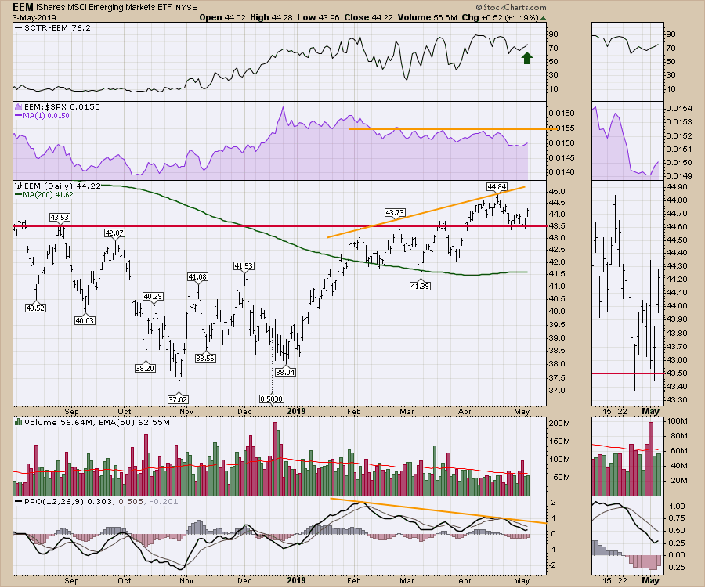Click the 40.52 low label
705x588 pixels.
[x=35, y=308]
